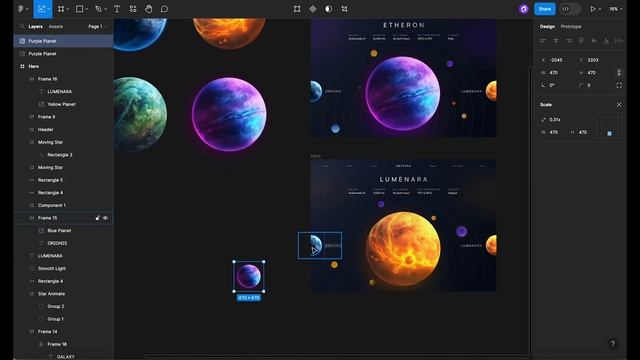This screenshot has width=640, height=360.
Task: Select bottom-center anchor in scale grid
Action: pyautogui.click(x=609, y=133)
